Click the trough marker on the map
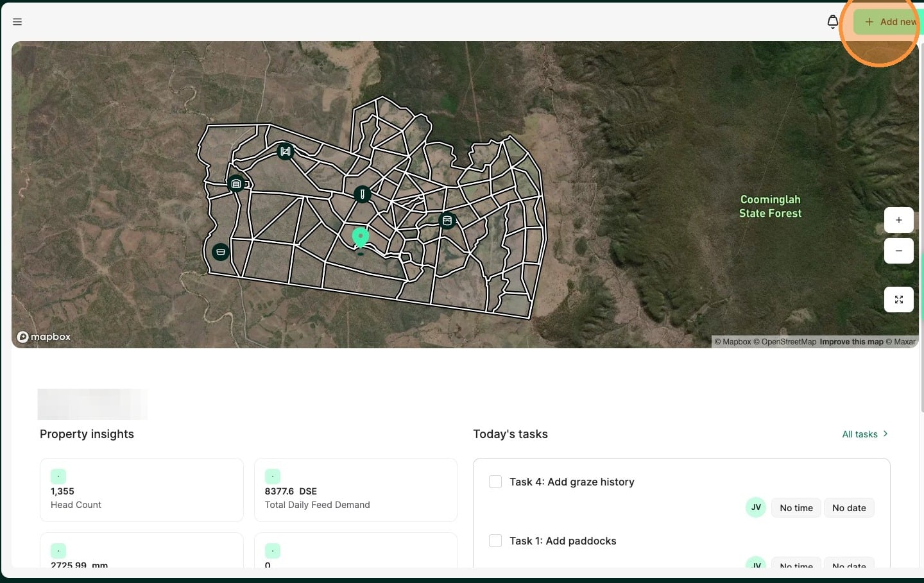Screen dimensions: 924x583 (221, 252)
